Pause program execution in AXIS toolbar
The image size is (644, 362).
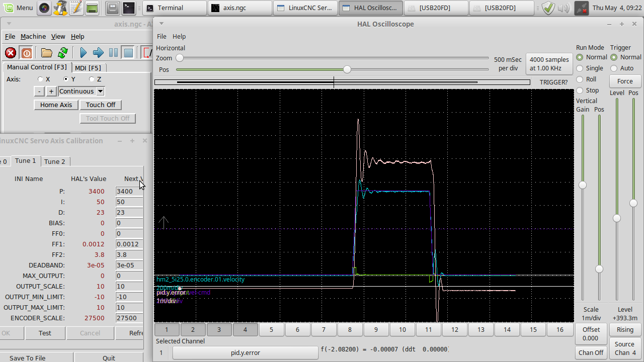coord(114,53)
